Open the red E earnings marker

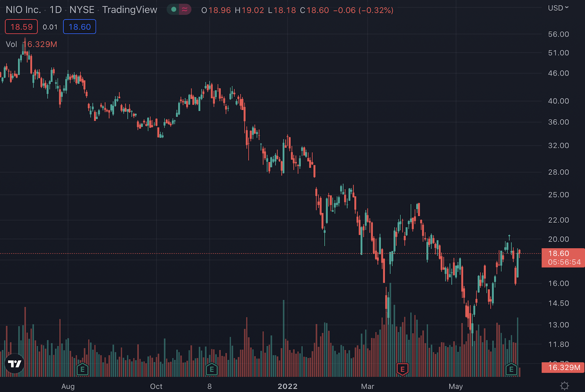click(x=402, y=369)
